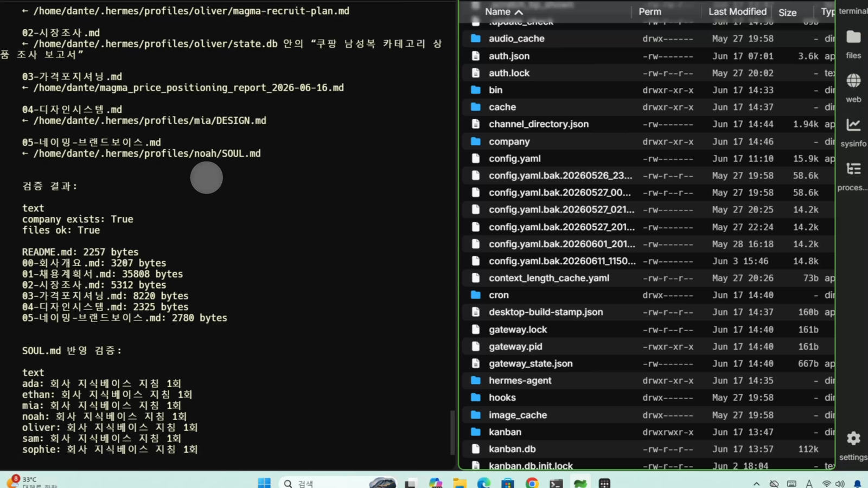Open the kanban folder icon
Viewport: 868px width, 488px height.
(476, 432)
